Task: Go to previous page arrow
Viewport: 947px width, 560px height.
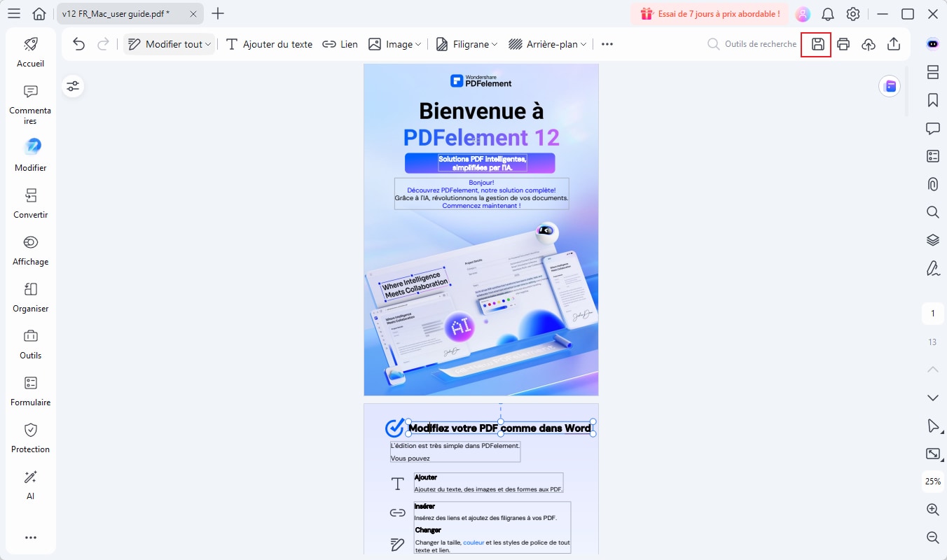Action: pos(932,369)
